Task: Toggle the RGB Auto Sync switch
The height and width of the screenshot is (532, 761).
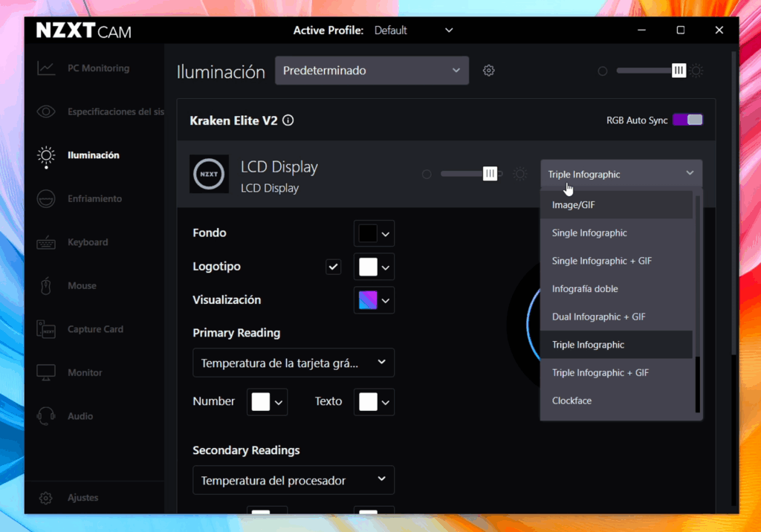Action: click(x=687, y=120)
